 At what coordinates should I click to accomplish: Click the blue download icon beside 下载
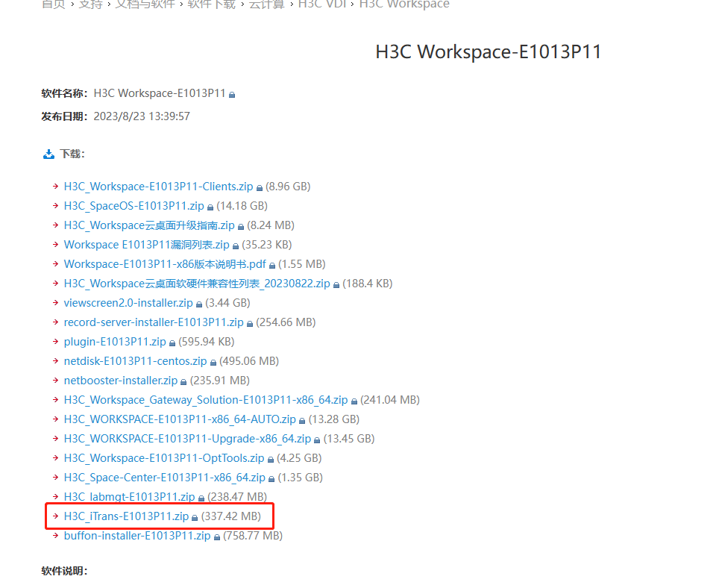point(48,154)
